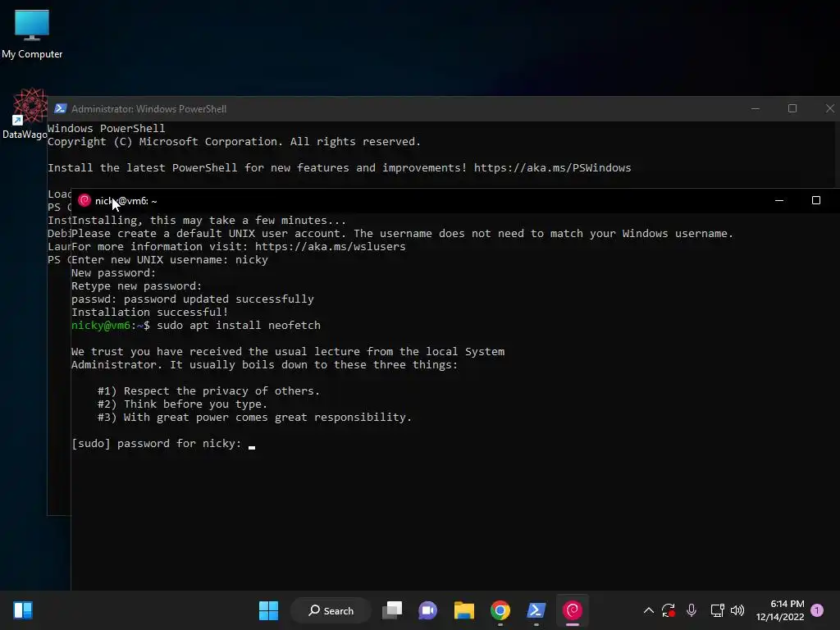Open the volume speaker tray icon

737,610
